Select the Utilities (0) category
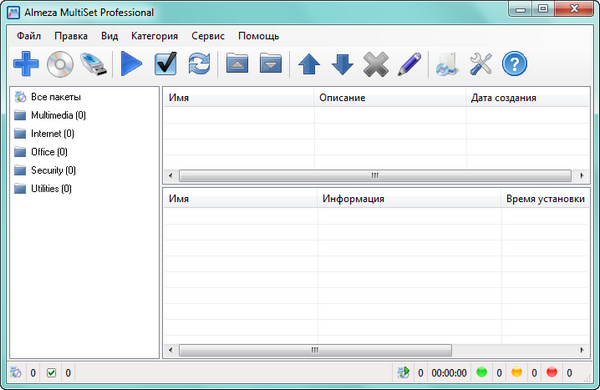 pyautogui.click(x=51, y=189)
